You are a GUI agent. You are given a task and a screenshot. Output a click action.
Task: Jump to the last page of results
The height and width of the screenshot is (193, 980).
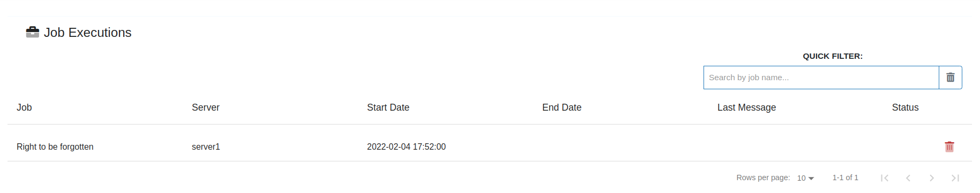(955, 178)
